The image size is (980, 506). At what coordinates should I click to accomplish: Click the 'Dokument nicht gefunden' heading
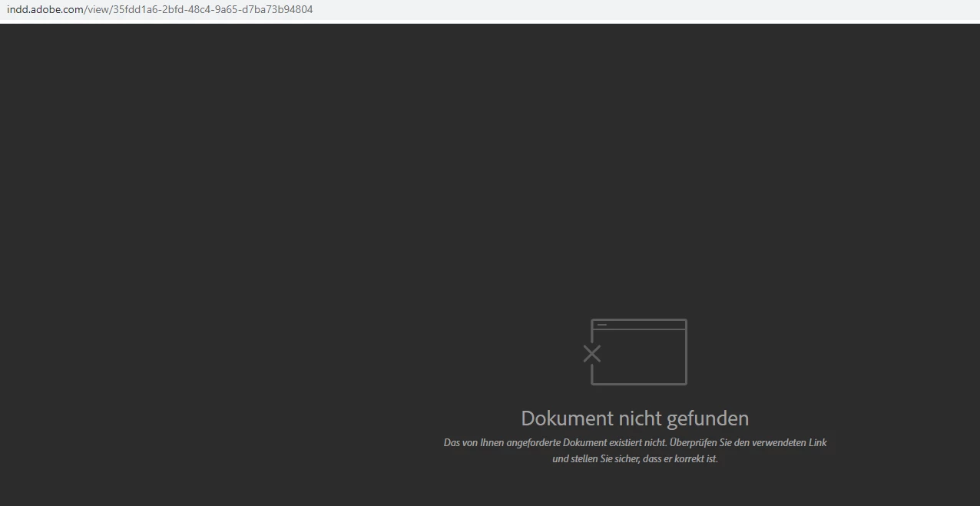(634, 418)
